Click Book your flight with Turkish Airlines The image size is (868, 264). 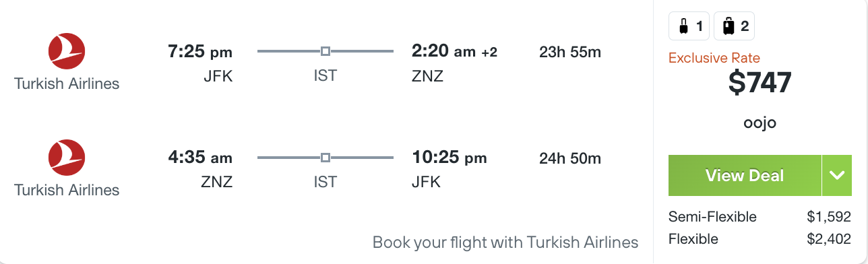tap(505, 242)
